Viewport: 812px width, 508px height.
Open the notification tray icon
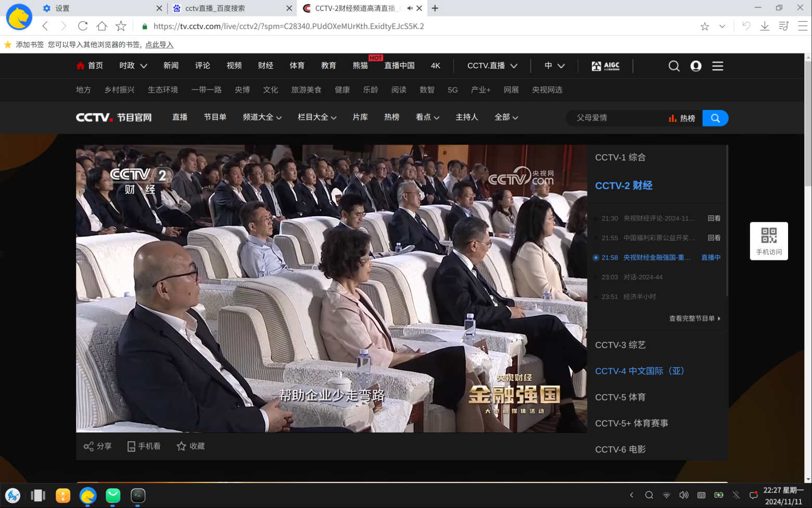753,495
